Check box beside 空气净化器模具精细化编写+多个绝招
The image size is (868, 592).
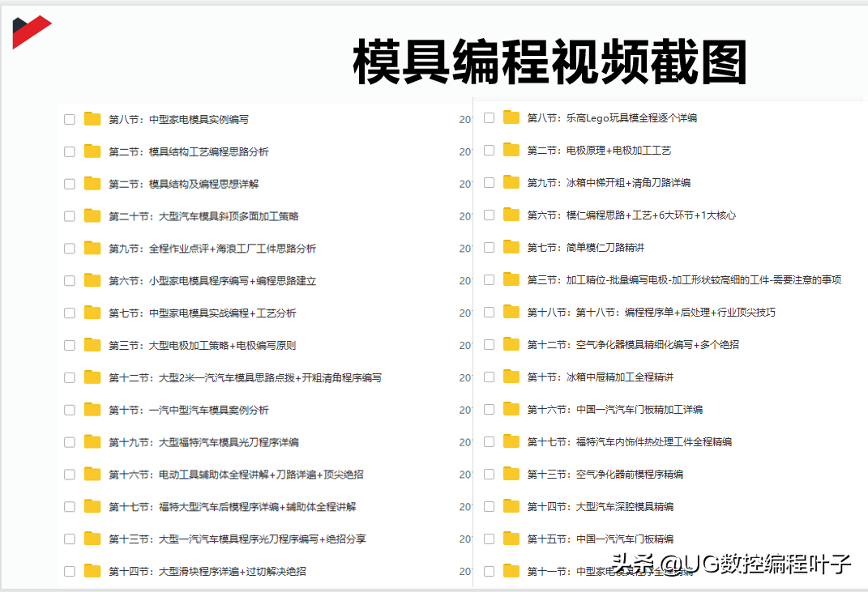(489, 344)
